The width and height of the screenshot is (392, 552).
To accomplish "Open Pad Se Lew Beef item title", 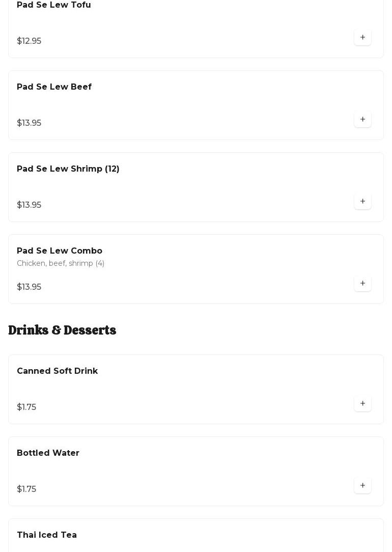I will (x=54, y=87).
